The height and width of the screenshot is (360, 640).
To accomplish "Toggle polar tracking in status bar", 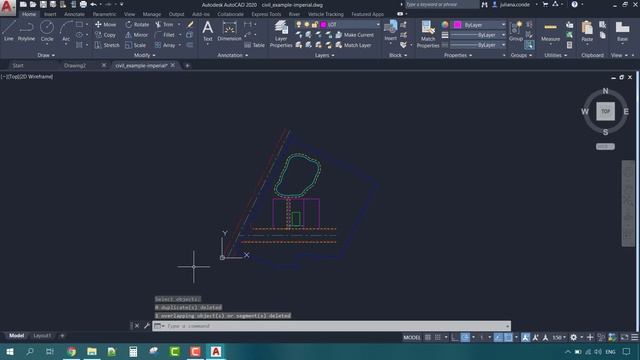I will [465, 338].
